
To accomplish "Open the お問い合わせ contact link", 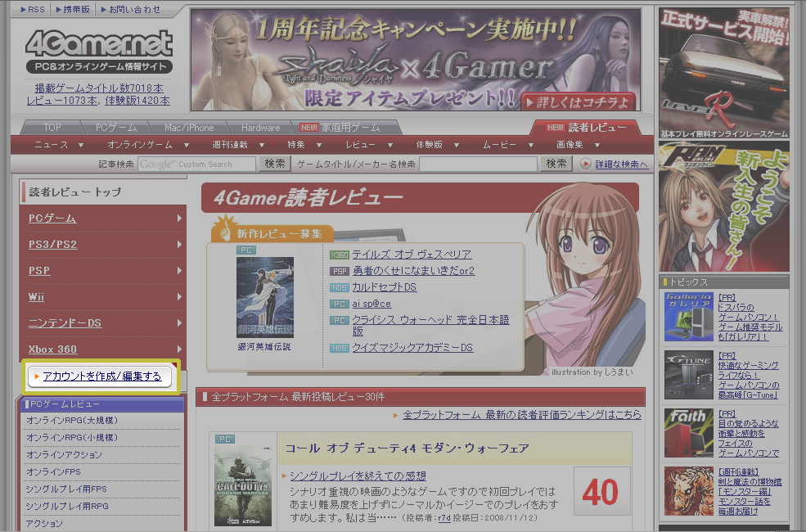I will tap(131, 9).
